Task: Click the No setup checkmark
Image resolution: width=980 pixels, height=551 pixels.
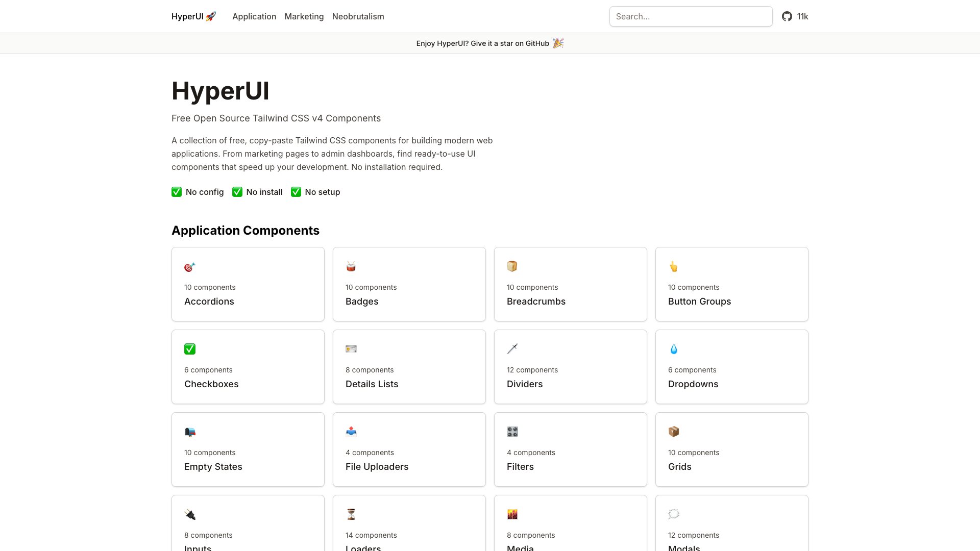Action: pyautogui.click(x=296, y=192)
